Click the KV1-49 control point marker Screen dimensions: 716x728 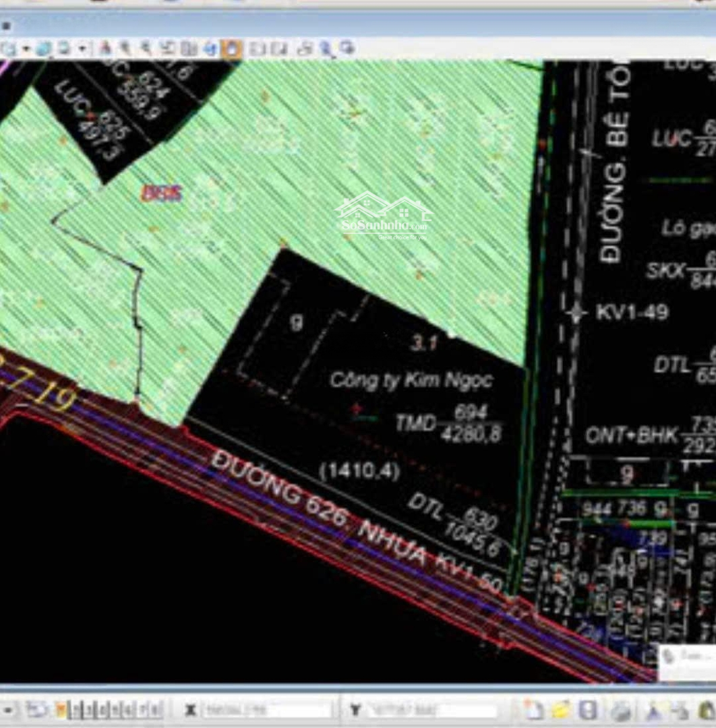point(575,313)
